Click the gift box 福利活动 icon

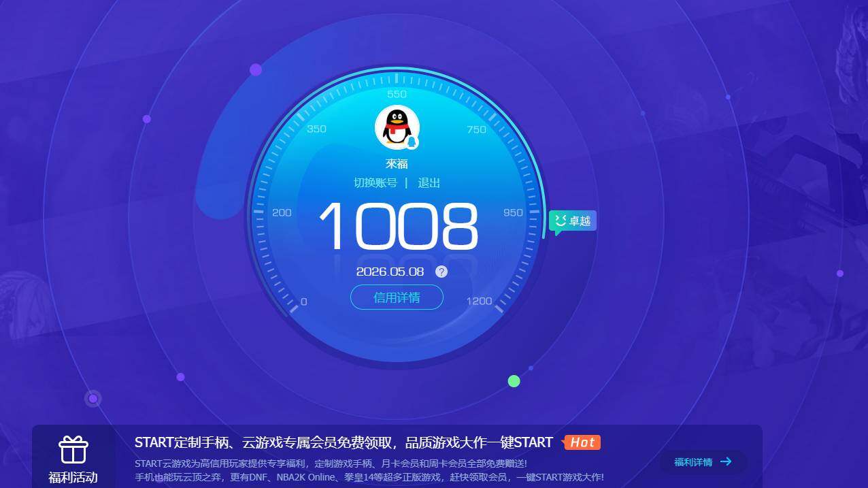point(73,451)
